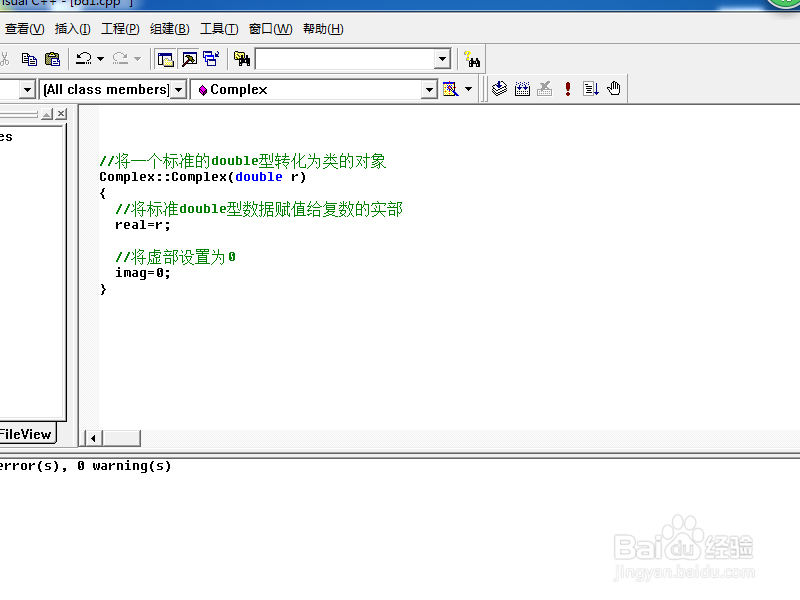Compile the file with Compile icon
The width and height of the screenshot is (800, 600).
point(499,89)
